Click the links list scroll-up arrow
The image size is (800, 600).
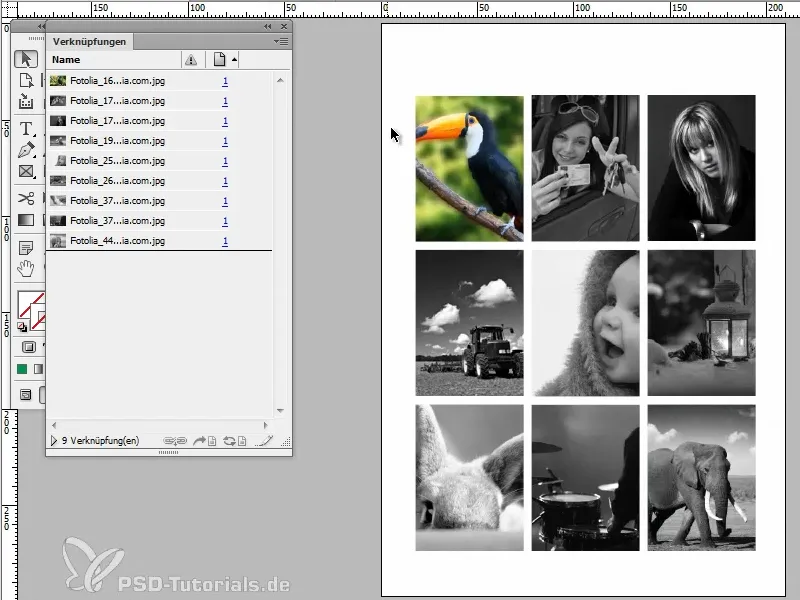(x=280, y=80)
